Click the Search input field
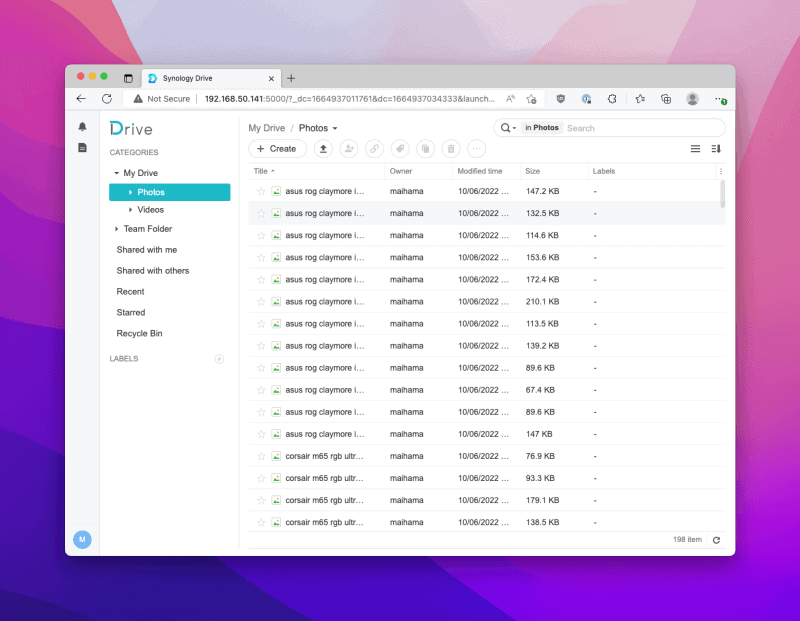 tap(640, 128)
